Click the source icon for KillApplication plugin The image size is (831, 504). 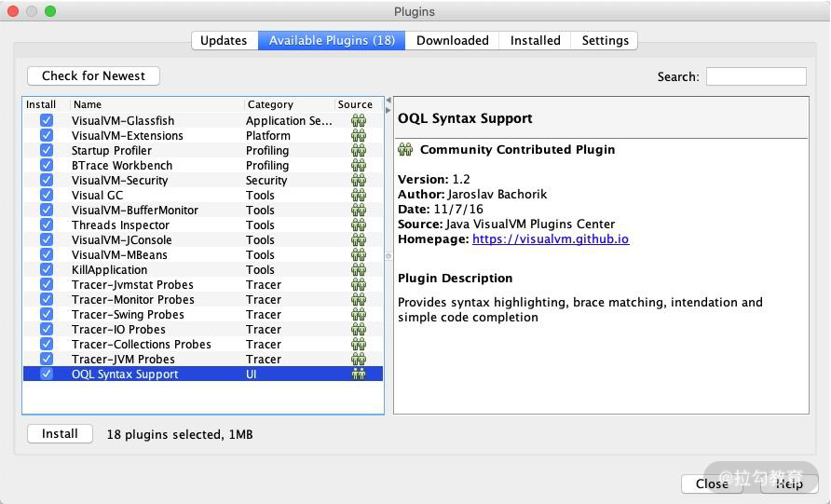pyautogui.click(x=358, y=270)
